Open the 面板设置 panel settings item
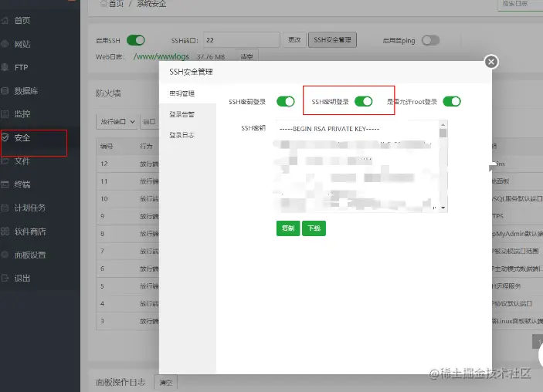The image size is (543, 392). click(30, 255)
